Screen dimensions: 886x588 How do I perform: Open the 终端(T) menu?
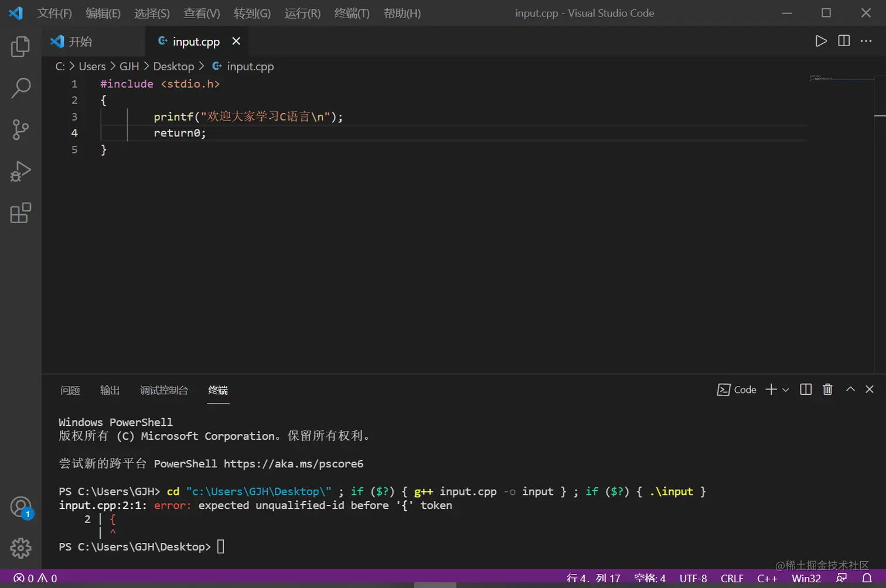point(352,13)
